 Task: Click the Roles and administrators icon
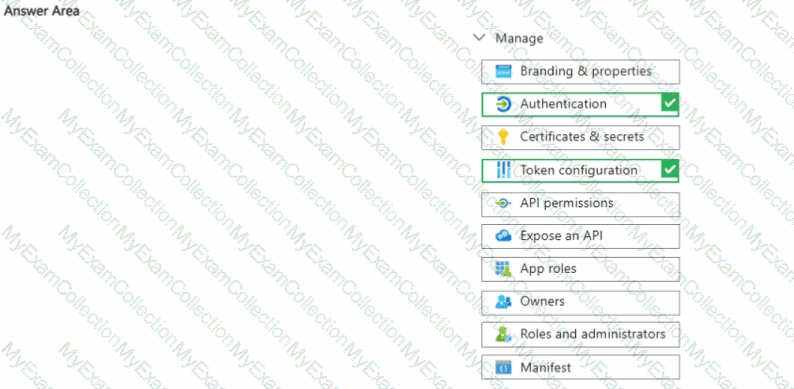503,334
